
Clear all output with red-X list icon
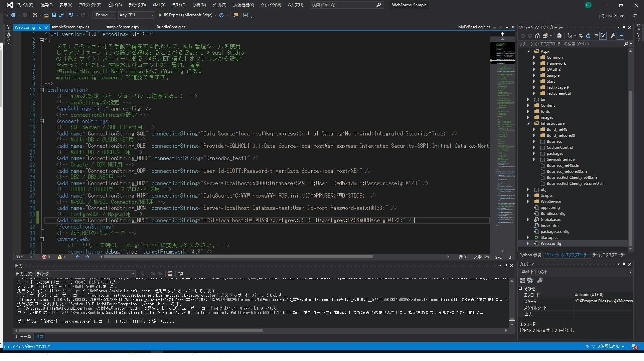coord(170,274)
